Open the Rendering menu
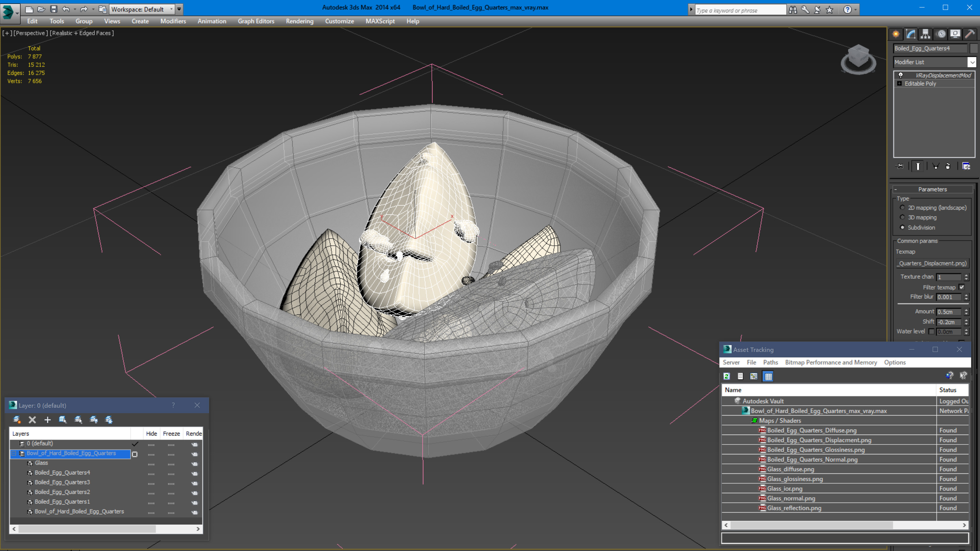The image size is (980, 551). 299,21
